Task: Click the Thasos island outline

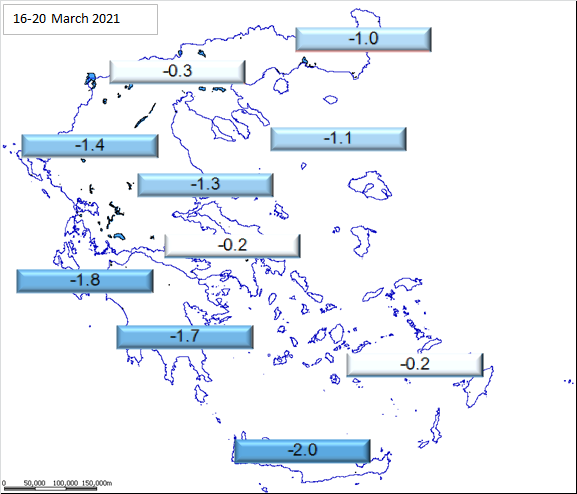Action: pyautogui.click(x=281, y=86)
